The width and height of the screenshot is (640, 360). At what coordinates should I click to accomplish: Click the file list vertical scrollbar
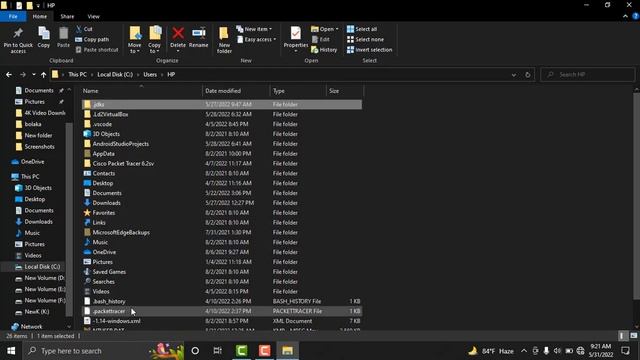[636, 196]
